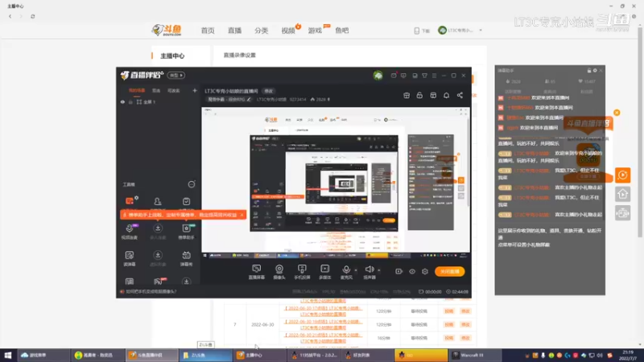Screen dimensions: 644x362
Task: Open the user avatar in companion title bar
Action: (x=378, y=76)
